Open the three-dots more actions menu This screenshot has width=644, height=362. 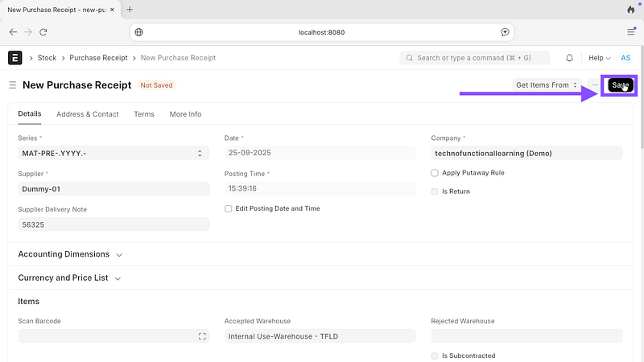(595, 85)
